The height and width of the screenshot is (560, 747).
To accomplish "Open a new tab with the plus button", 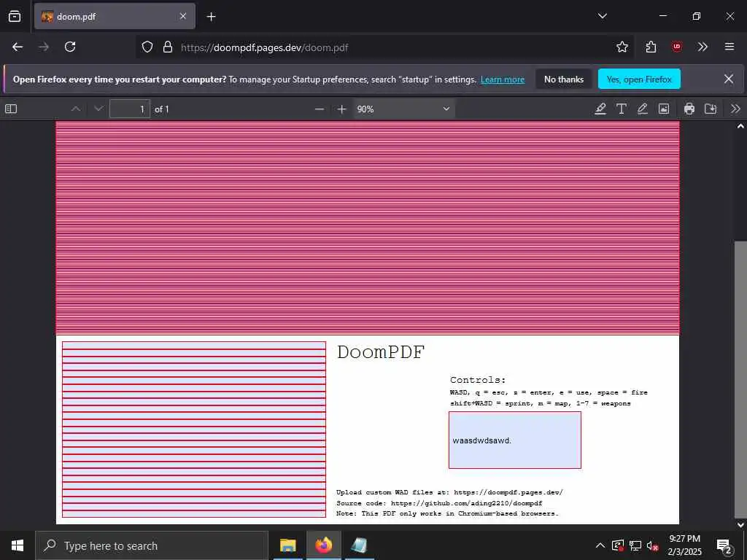I will (211, 17).
